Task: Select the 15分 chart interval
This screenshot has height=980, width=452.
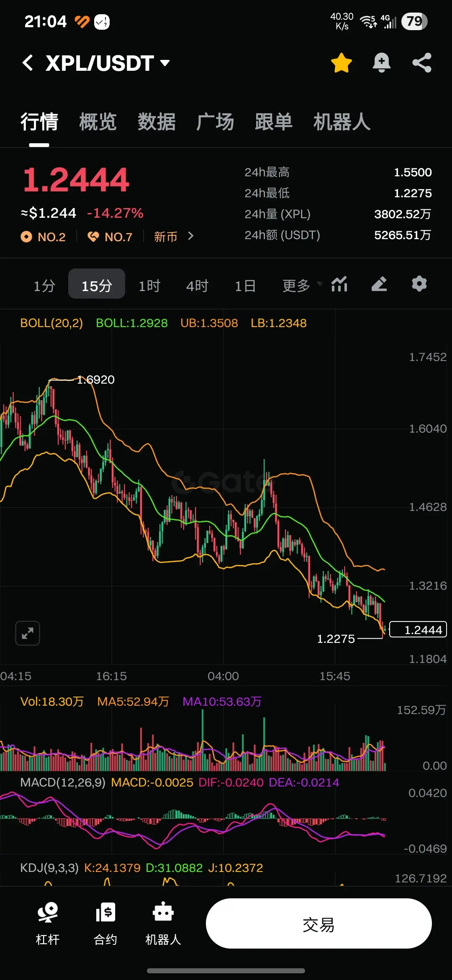Action: [x=97, y=284]
